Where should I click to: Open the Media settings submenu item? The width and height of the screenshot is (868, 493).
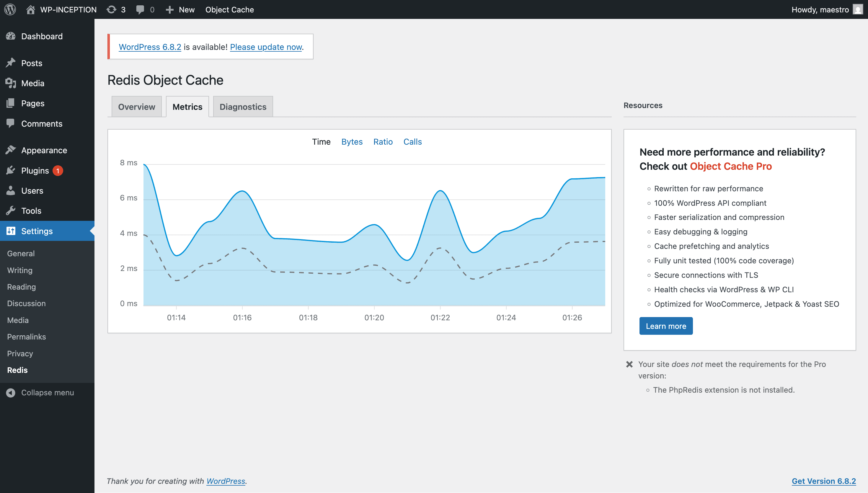point(18,320)
